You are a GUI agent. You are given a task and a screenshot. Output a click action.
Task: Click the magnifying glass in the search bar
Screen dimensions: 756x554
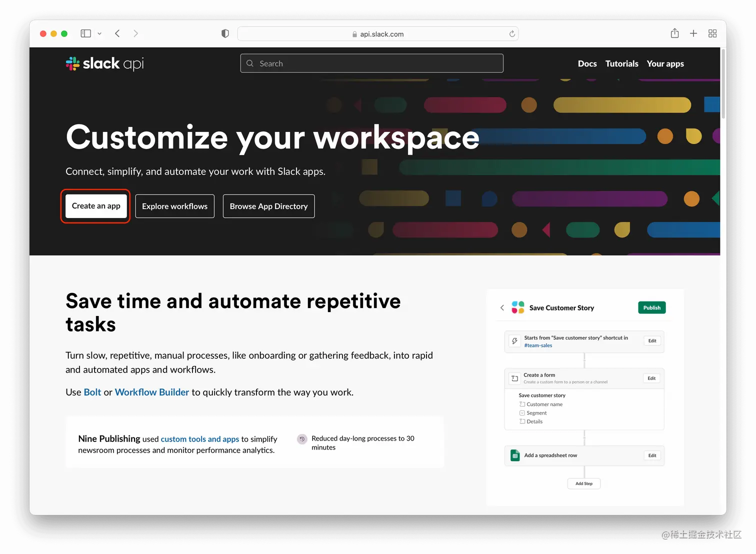click(250, 63)
